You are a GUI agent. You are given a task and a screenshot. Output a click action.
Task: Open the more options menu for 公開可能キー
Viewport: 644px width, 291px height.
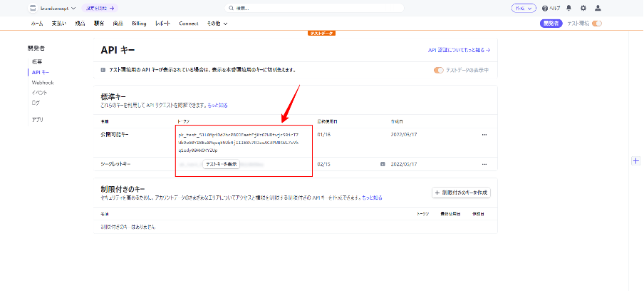484,134
